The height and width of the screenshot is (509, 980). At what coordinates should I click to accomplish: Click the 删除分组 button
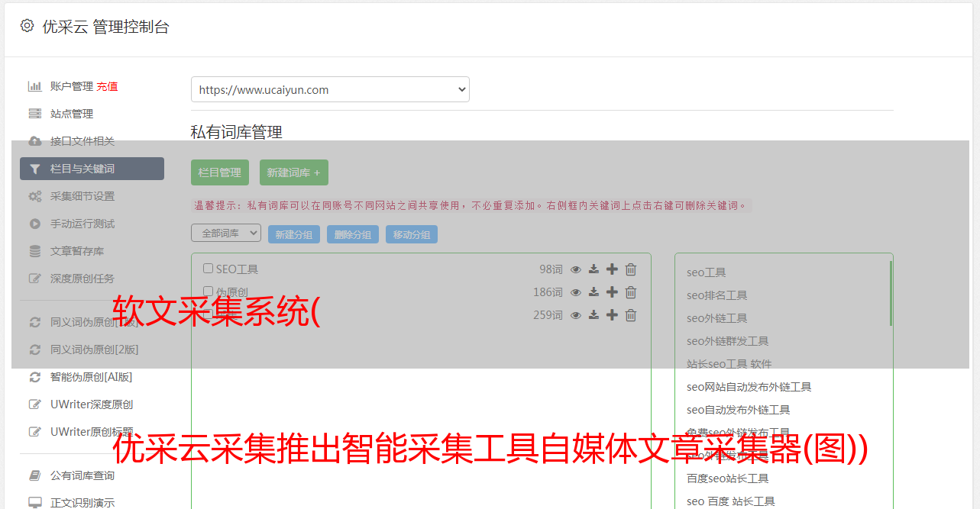[353, 234]
